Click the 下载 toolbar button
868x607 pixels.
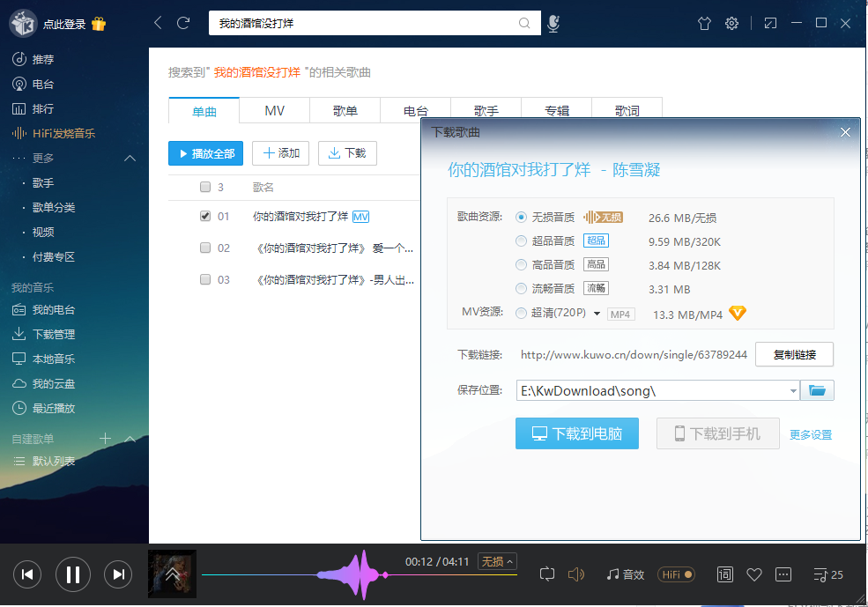tap(347, 153)
